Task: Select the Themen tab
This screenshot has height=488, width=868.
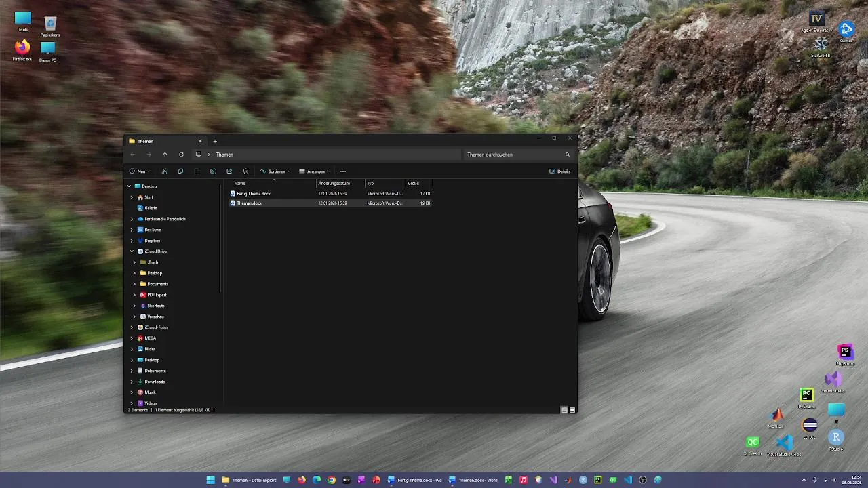Action: pyautogui.click(x=166, y=141)
